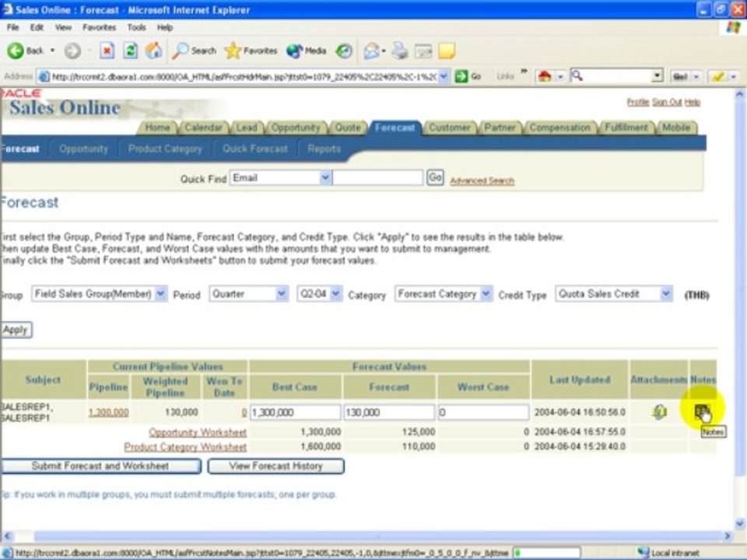This screenshot has height=560, width=747.
Task: Switch to the Home tab
Action: pyautogui.click(x=157, y=128)
